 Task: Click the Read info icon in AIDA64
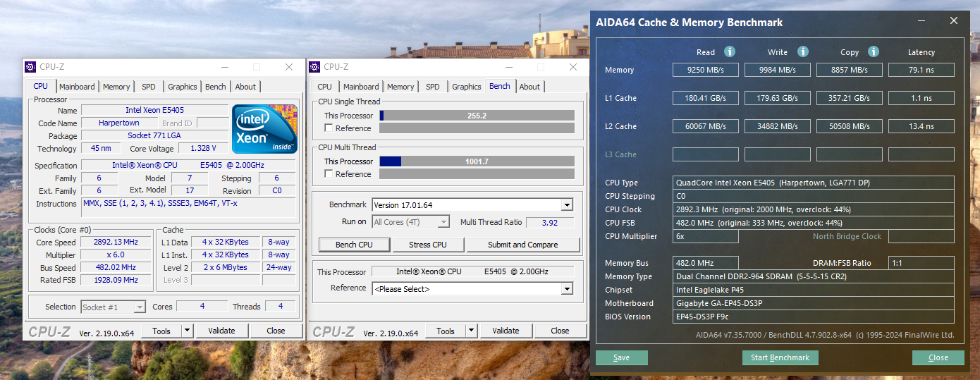click(x=730, y=51)
